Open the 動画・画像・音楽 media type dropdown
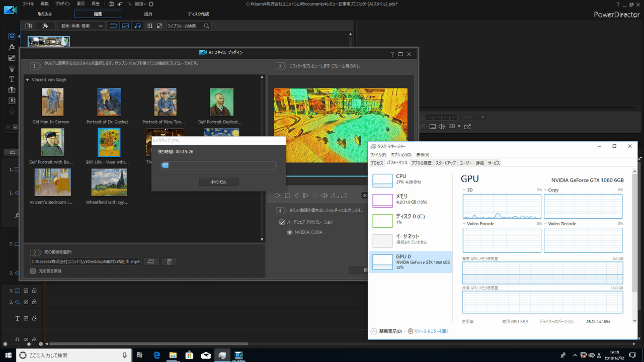644x362 pixels. tap(82, 26)
